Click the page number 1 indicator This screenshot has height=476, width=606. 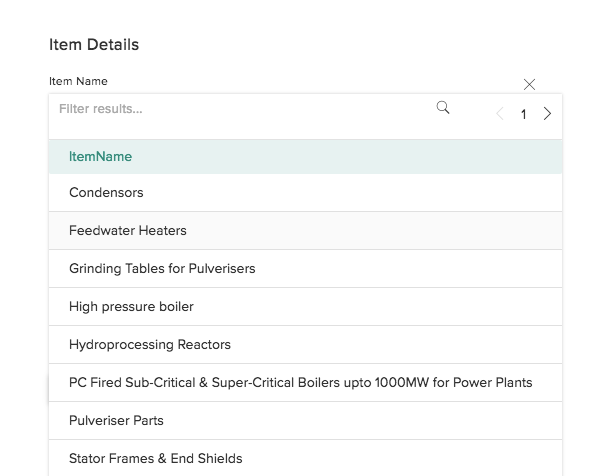click(523, 114)
